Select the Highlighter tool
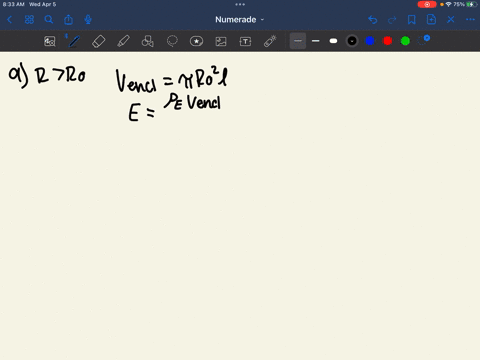Screen dimensions: 480x360 (x=123, y=41)
